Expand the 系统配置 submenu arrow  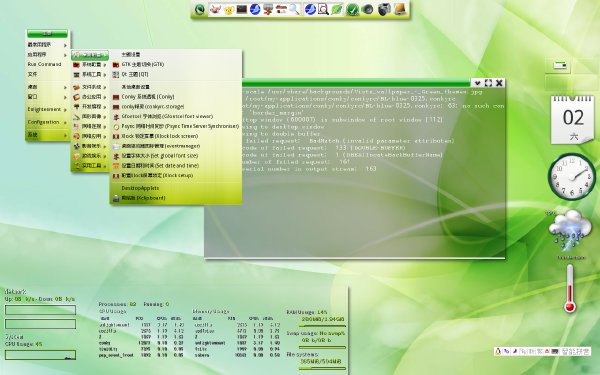click(x=105, y=65)
